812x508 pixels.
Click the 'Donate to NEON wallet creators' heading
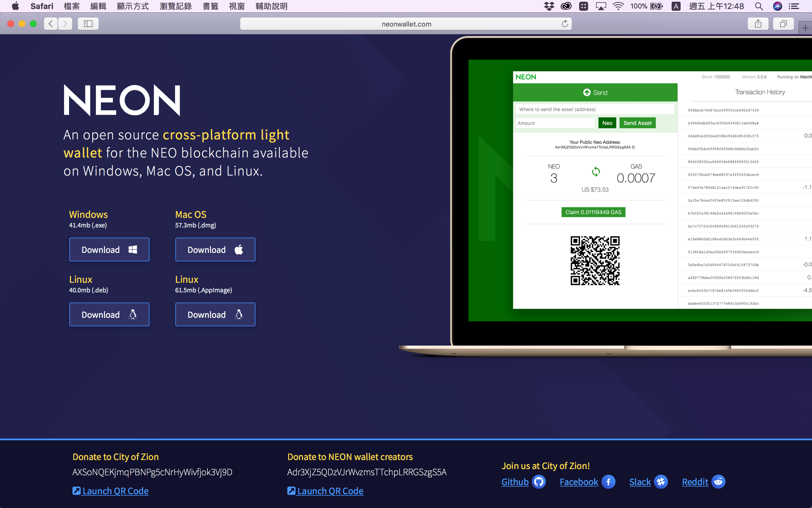click(350, 457)
